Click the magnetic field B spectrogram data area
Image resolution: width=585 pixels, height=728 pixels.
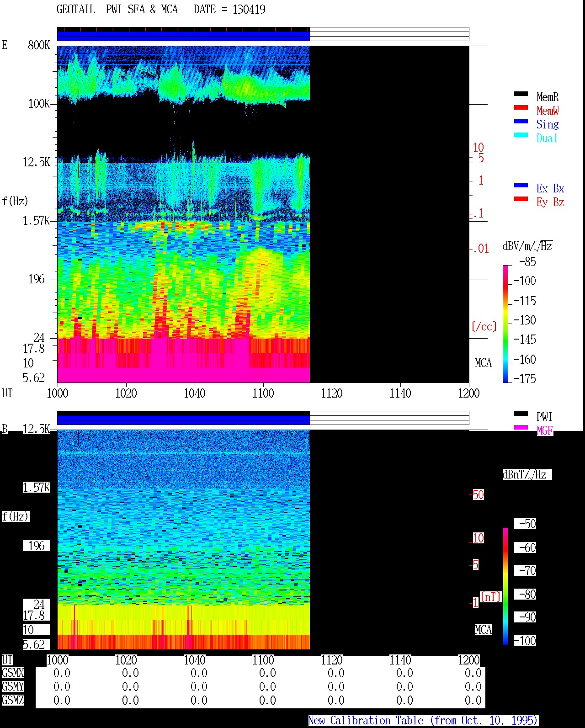click(183, 539)
